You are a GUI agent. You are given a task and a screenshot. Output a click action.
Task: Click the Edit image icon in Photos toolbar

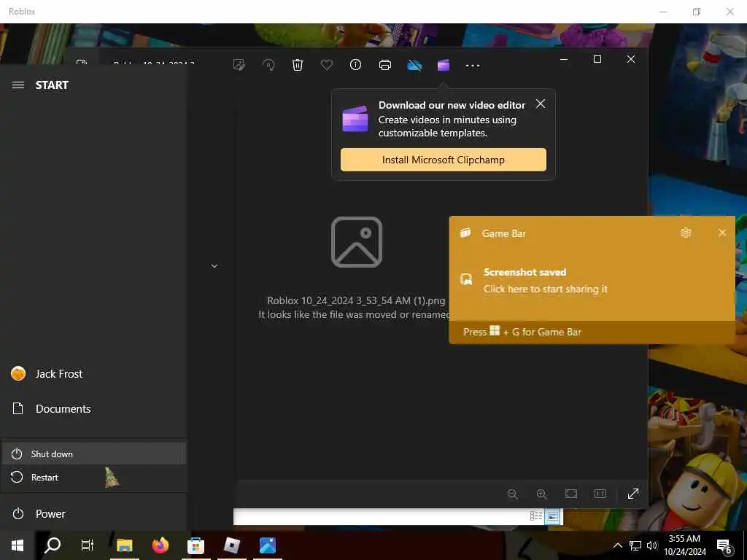click(x=239, y=65)
